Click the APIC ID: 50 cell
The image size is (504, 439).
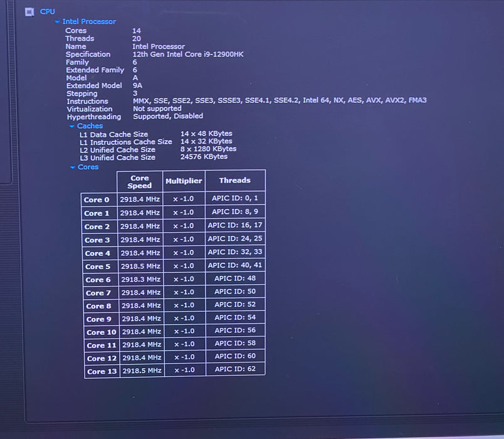click(235, 292)
